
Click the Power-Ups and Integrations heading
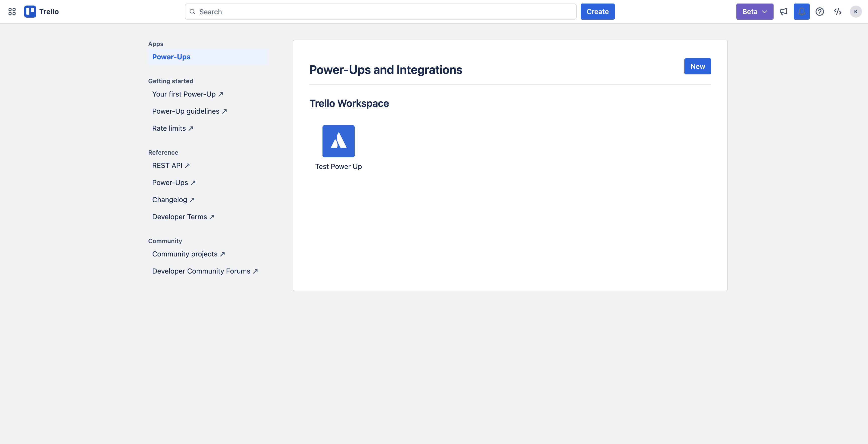click(x=386, y=70)
